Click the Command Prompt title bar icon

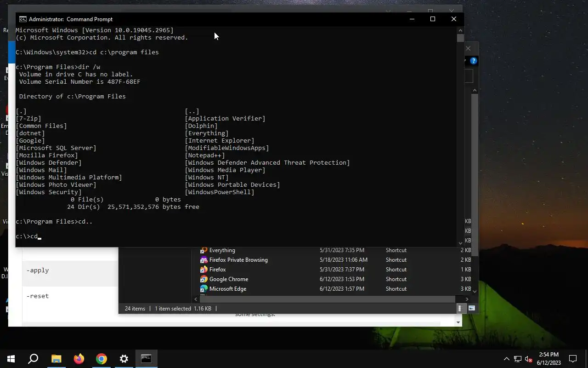coord(23,19)
